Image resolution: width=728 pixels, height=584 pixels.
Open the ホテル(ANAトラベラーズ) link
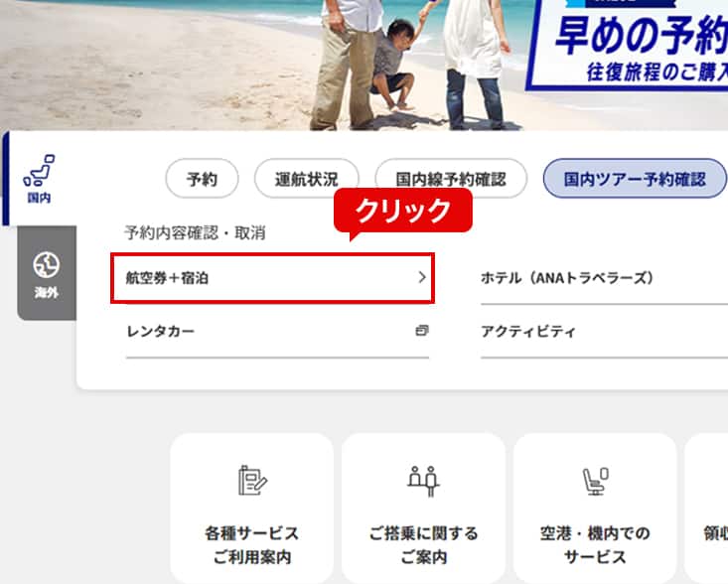604,278
